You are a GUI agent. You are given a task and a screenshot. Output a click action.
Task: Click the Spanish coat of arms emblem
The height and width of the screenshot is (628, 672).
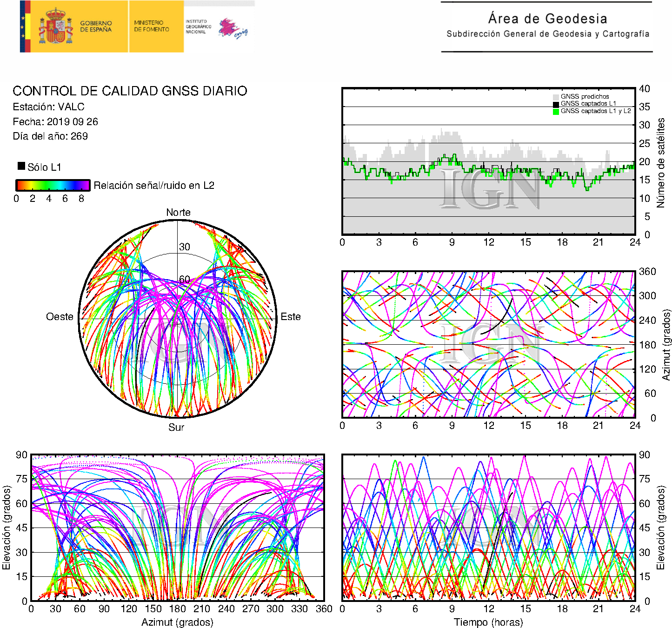(x=55, y=27)
